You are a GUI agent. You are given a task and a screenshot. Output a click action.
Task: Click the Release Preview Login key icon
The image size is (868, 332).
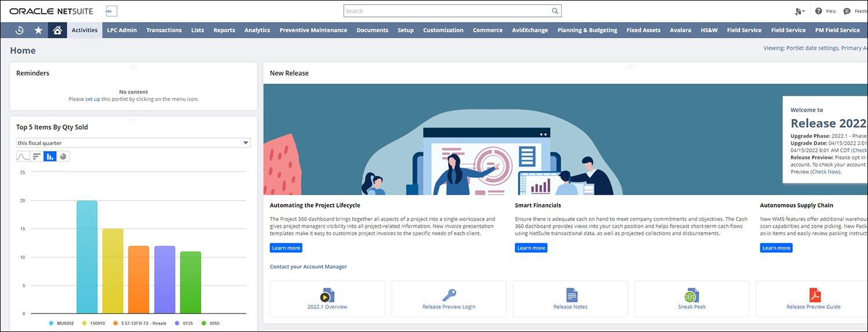pos(449,295)
